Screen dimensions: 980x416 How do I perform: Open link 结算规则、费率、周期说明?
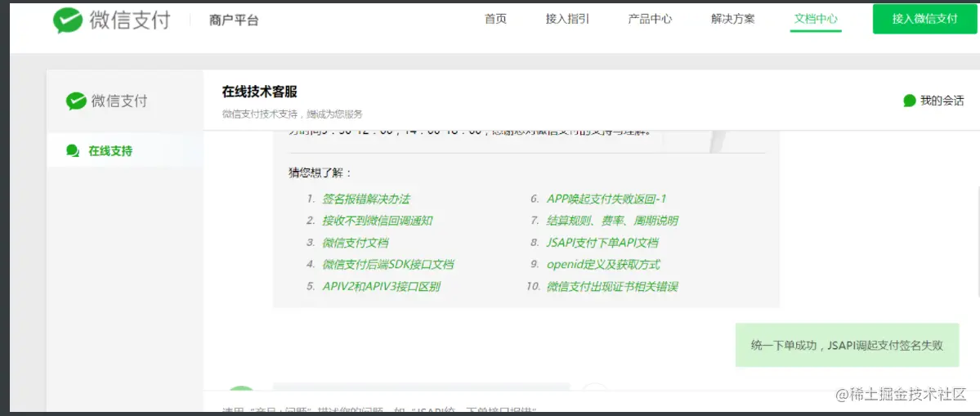[x=612, y=221]
